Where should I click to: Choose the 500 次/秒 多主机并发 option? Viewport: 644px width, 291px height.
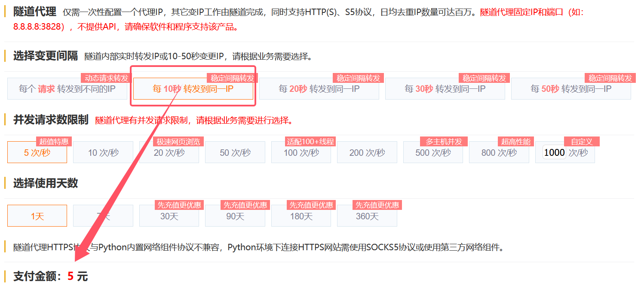coord(433,152)
